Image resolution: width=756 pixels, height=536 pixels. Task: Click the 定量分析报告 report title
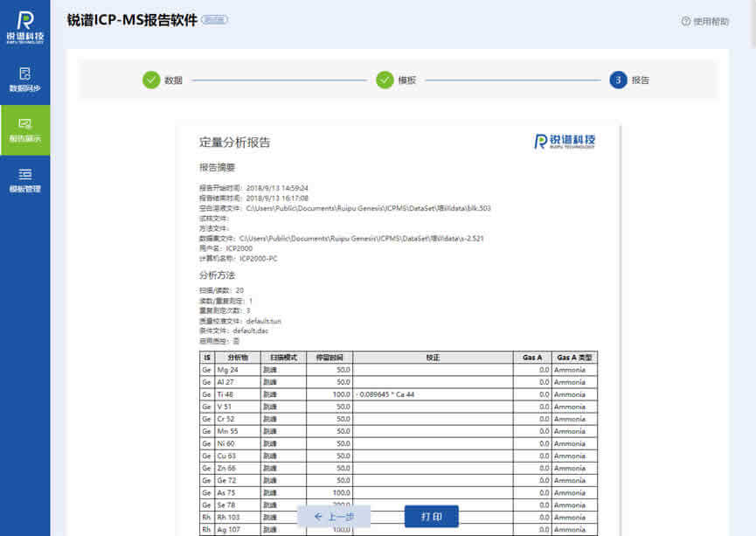[235, 143]
